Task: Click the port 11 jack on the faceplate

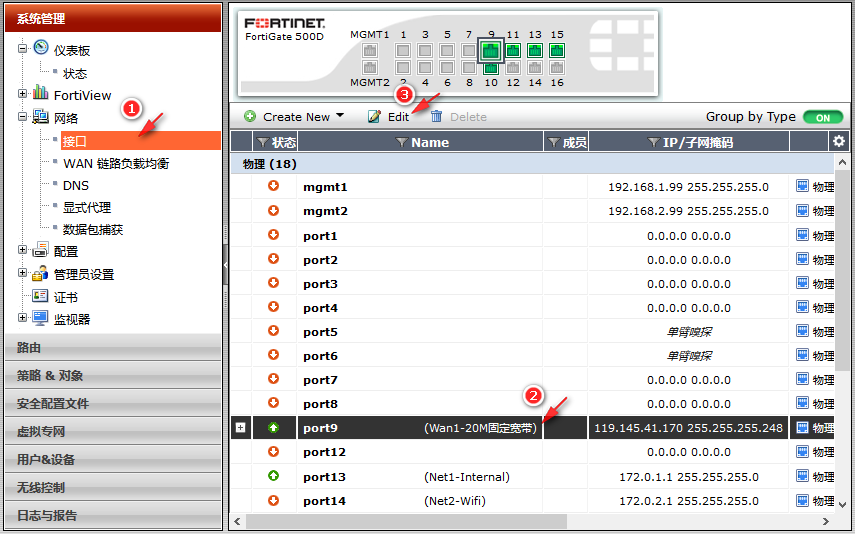Action: click(513, 51)
